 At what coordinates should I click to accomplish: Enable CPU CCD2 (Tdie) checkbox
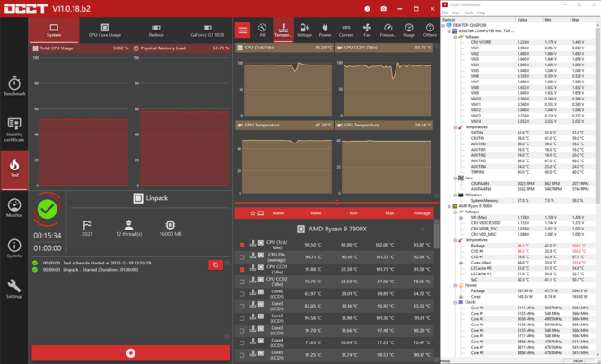(x=242, y=282)
